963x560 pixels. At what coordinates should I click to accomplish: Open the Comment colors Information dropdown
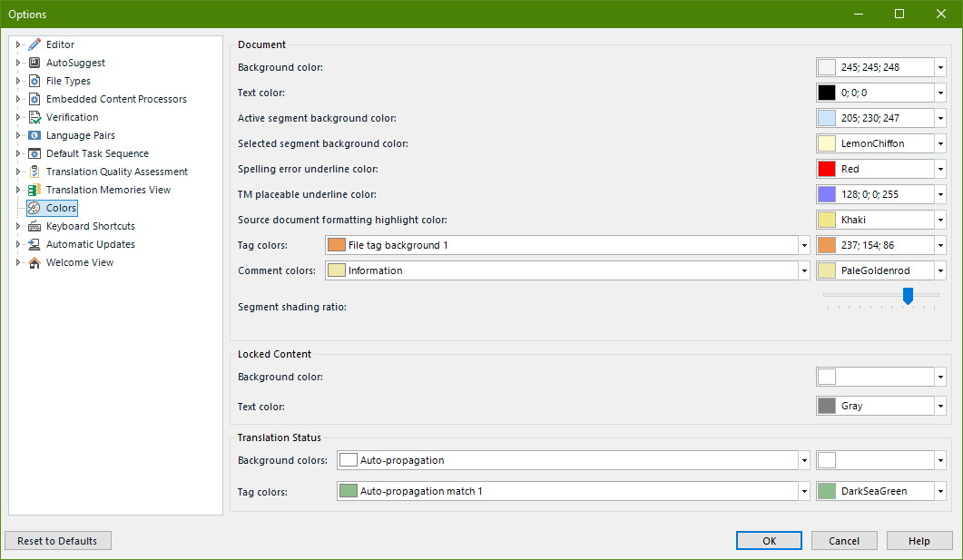point(804,270)
